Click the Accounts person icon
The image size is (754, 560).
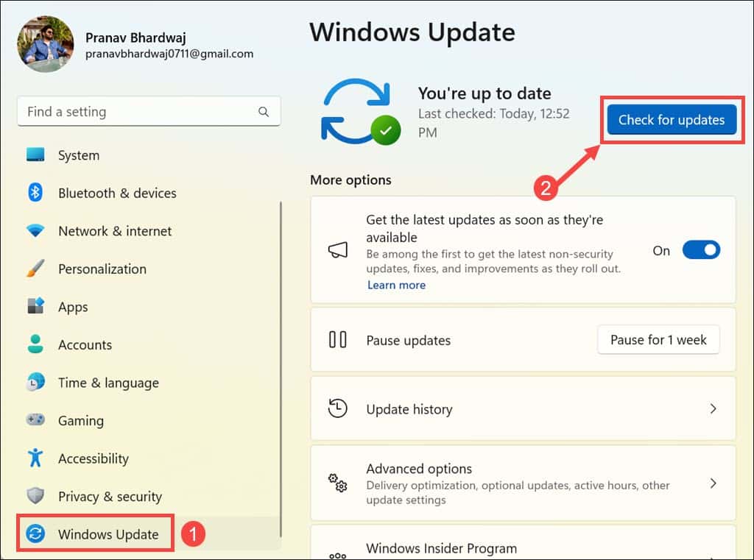tap(35, 344)
